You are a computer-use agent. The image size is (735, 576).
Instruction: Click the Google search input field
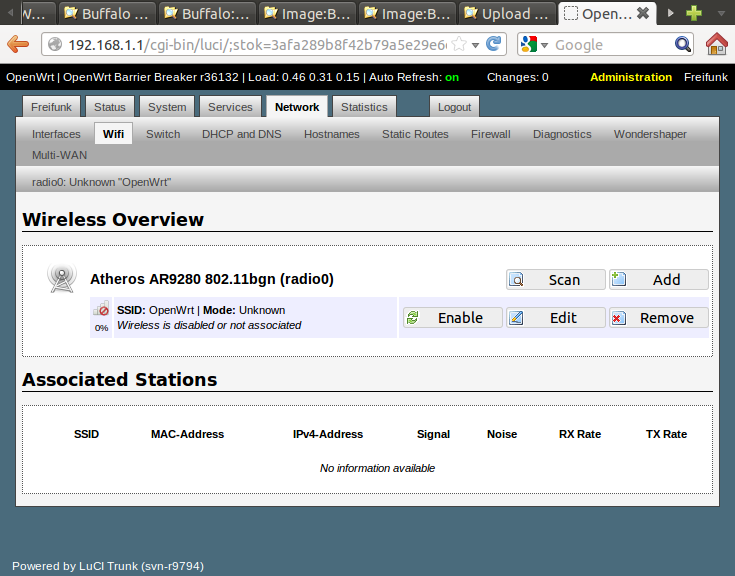pyautogui.click(x=610, y=45)
